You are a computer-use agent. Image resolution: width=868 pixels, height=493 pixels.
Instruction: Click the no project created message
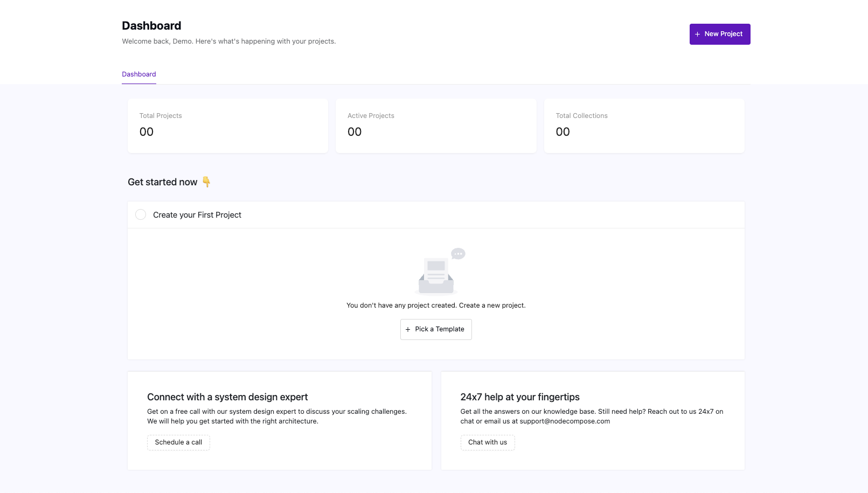point(436,305)
